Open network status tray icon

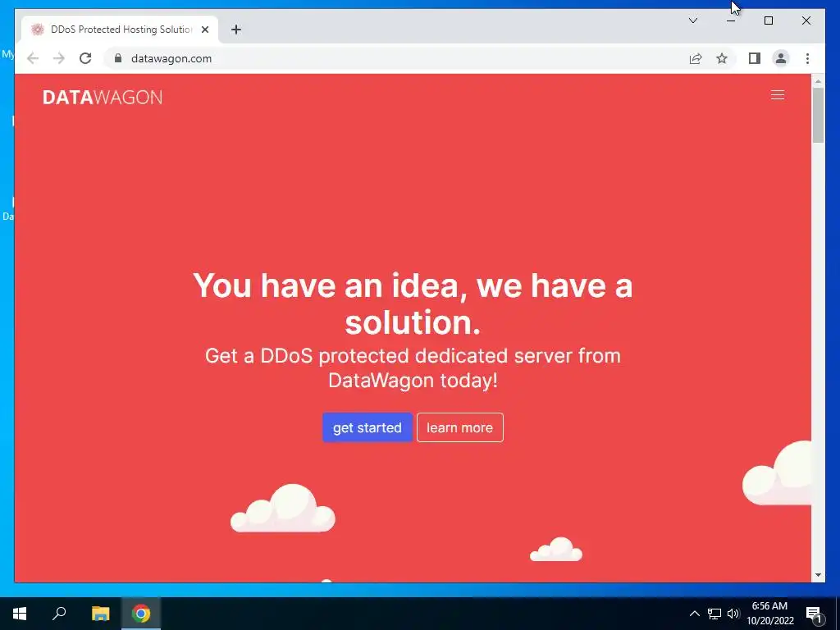click(714, 614)
